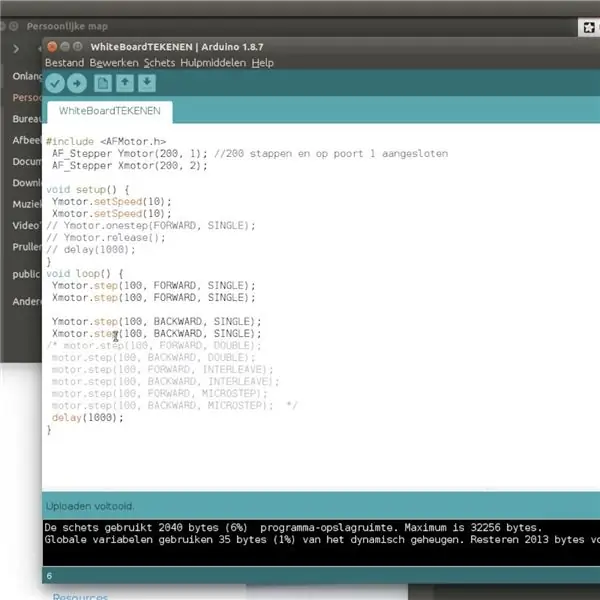Open a sketch with the Open icon
This screenshot has height=600, width=600.
(x=125, y=83)
